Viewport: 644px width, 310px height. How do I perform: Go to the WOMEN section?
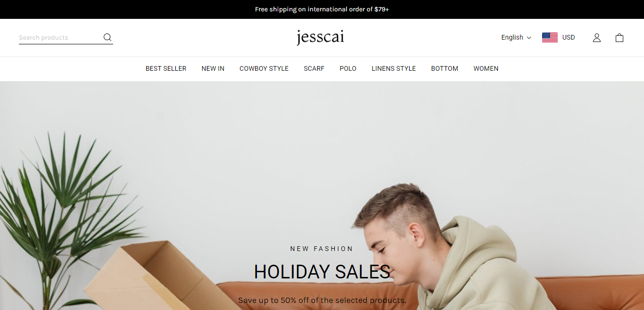(486, 68)
